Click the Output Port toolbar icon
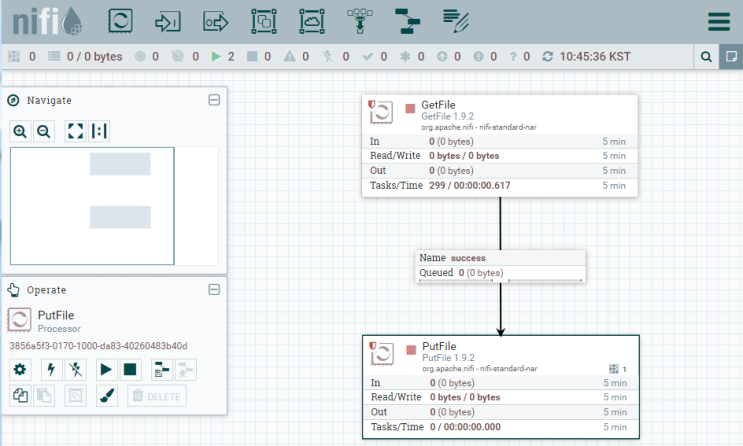The width and height of the screenshot is (743, 446). click(x=216, y=22)
